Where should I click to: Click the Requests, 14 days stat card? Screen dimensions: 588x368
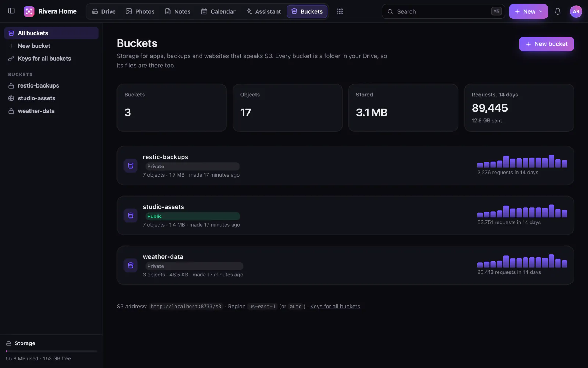point(519,107)
